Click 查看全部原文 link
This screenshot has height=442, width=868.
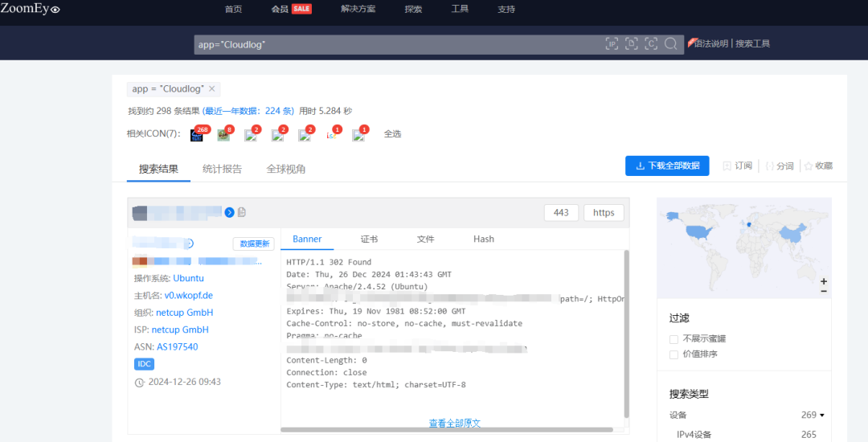coord(454,424)
